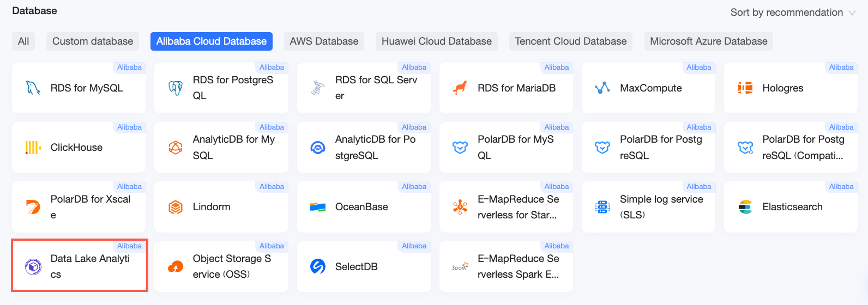Click the PolarDB for PostgreSQL (Compati... icon
The height and width of the screenshot is (305, 868).
pyautogui.click(x=745, y=148)
